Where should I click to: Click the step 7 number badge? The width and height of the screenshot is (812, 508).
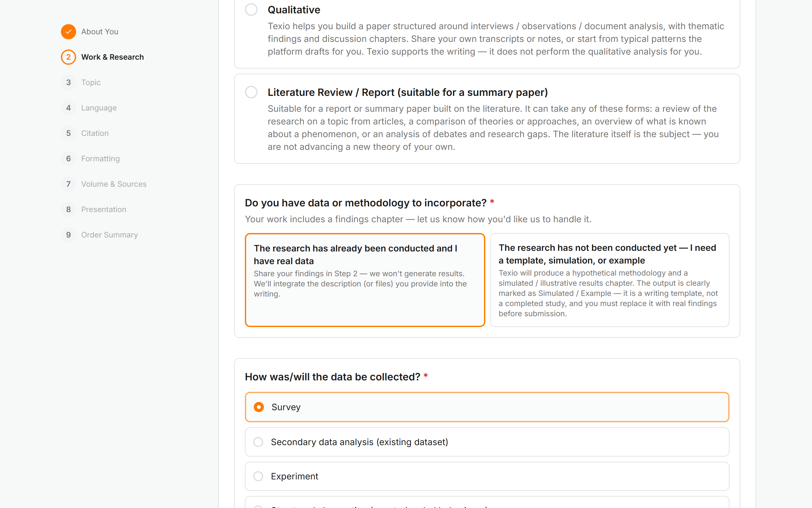click(x=69, y=184)
